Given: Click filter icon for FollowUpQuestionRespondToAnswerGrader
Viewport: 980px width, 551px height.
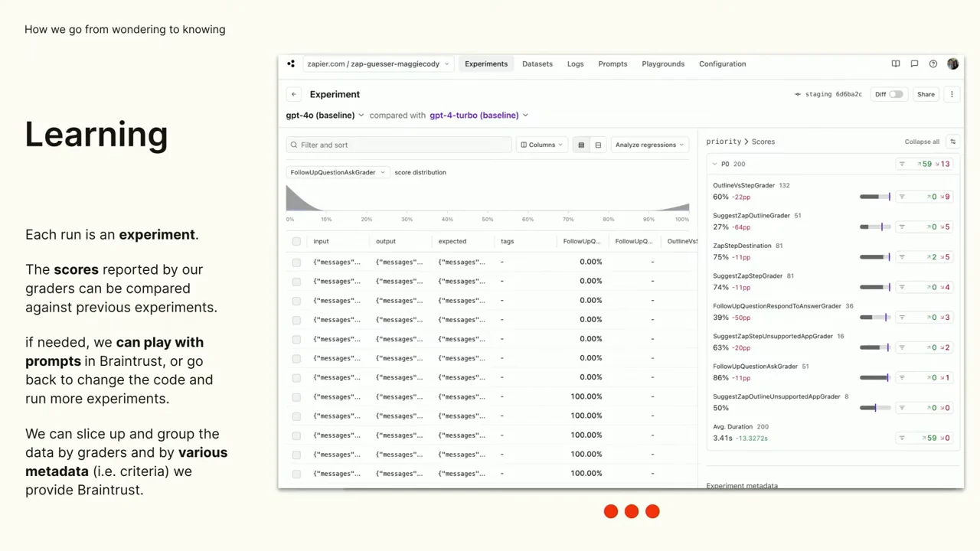Looking at the screenshot, I should point(902,317).
